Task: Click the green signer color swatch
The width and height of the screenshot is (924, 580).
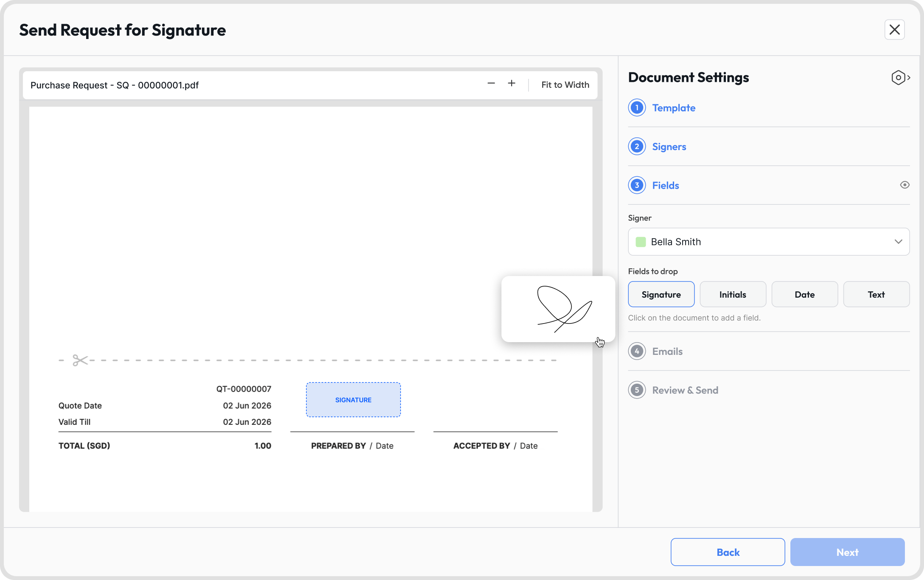Action: (x=641, y=242)
